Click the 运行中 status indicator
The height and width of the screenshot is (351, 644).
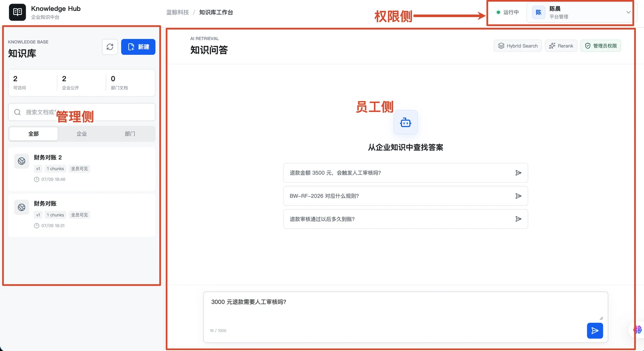tap(508, 12)
